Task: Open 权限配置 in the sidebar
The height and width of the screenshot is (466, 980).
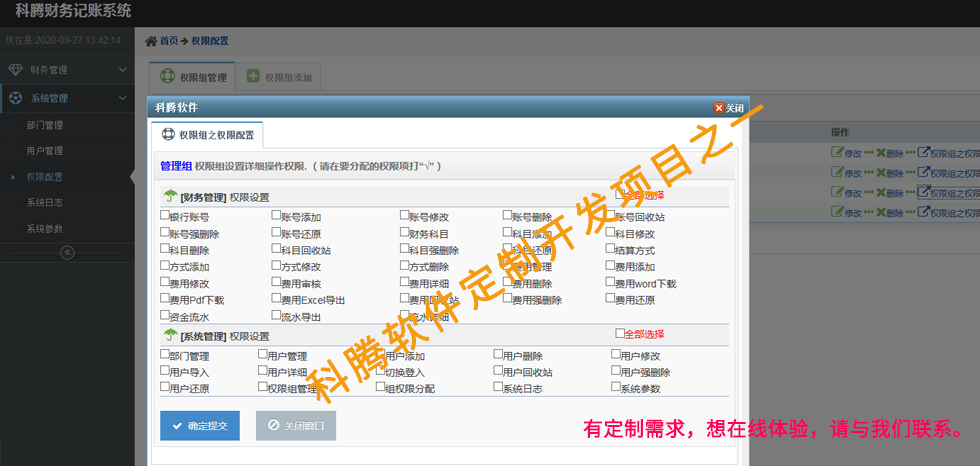Action: pos(45,177)
